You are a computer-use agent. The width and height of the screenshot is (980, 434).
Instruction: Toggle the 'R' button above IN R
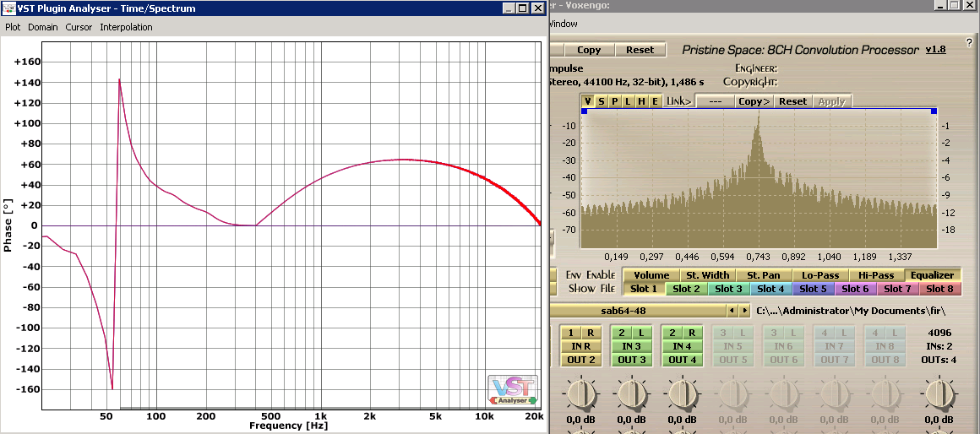(592, 333)
